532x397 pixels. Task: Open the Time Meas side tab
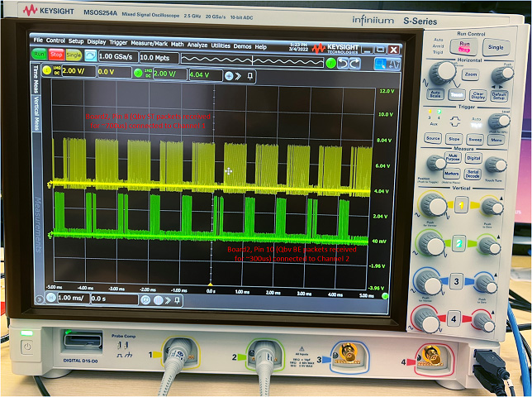click(x=36, y=79)
